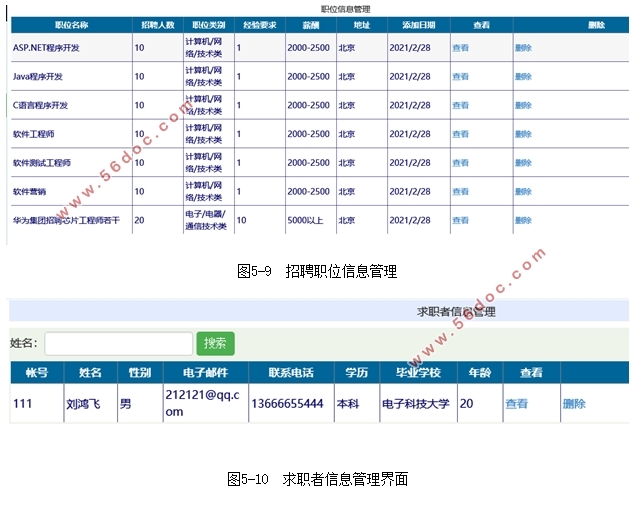This screenshot has height=530, width=637.
Task: Click the 帐号 column header
Action: 37,373
